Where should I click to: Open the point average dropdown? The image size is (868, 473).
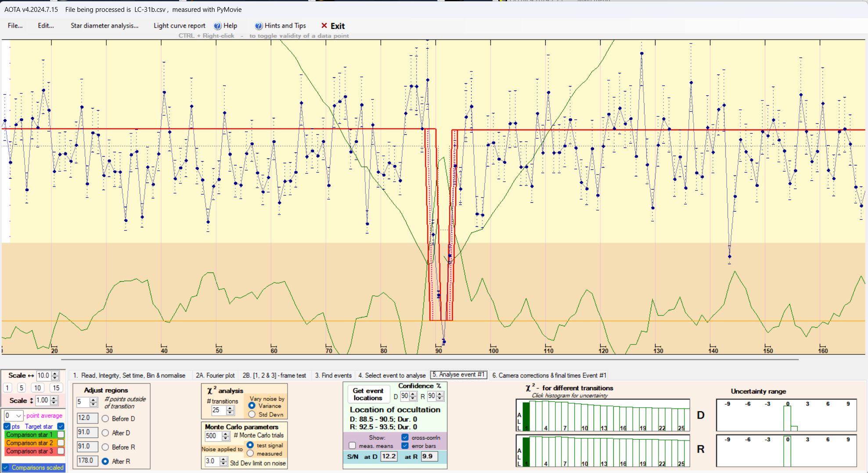click(18, 416)
